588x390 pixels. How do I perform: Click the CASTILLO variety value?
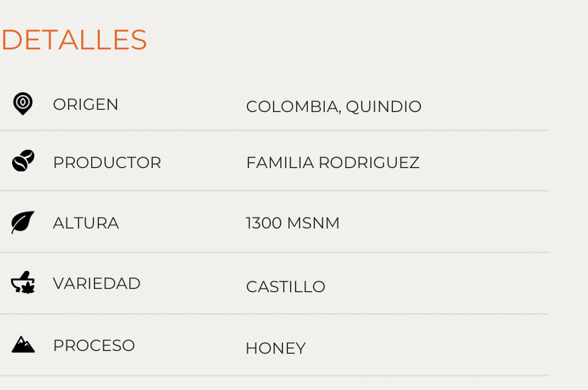285,287
